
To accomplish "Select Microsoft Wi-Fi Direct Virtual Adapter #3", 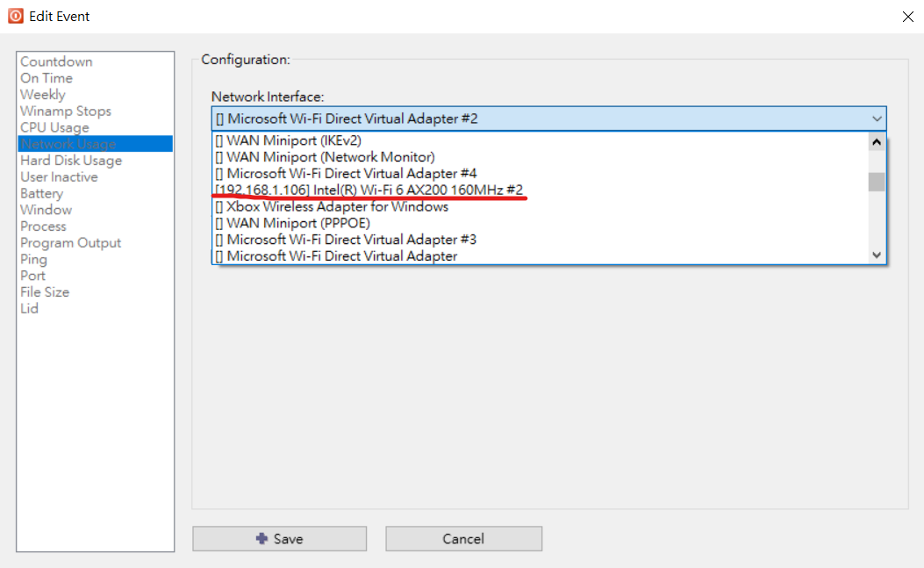I will coord(540,240).
